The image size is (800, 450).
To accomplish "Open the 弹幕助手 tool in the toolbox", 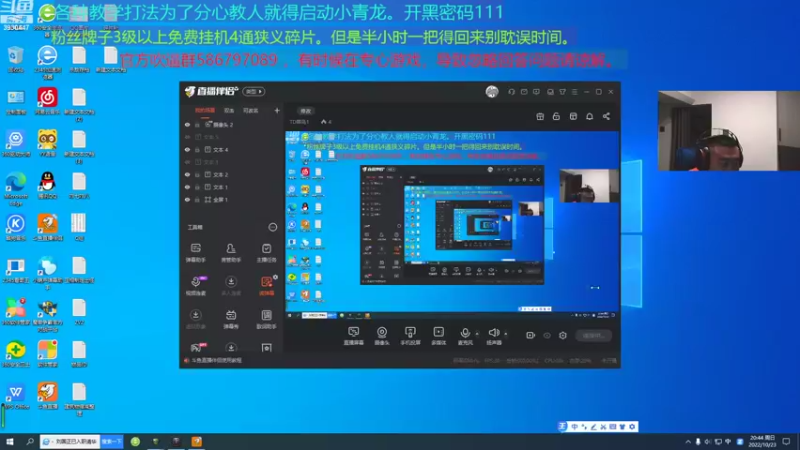I will point(195,253).
